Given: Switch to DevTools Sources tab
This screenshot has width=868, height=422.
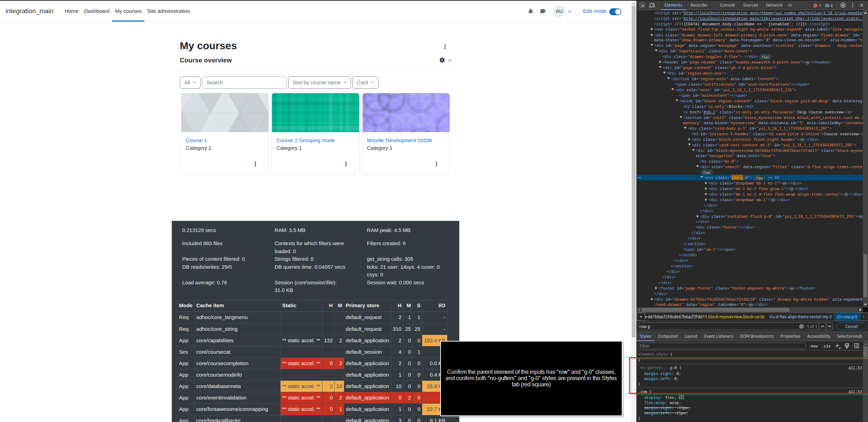Looking at the screenshot, I should pos(750,5).
